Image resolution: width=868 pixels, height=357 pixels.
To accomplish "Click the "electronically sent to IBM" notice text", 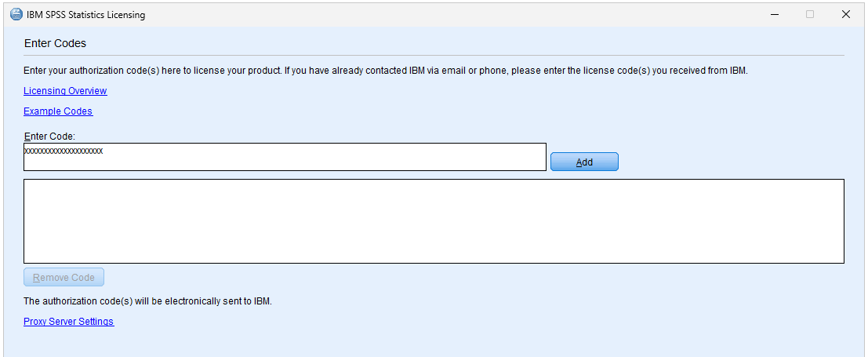I will [147, 301].
